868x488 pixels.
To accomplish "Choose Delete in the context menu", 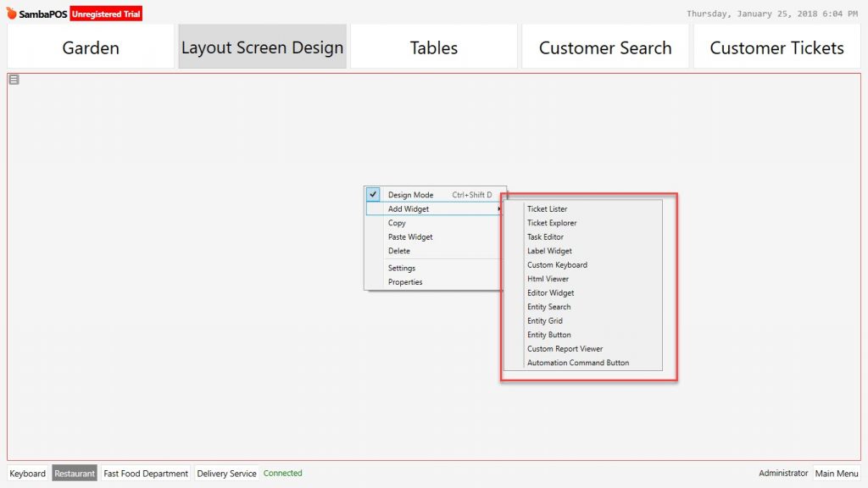I will tap(399, 251).
